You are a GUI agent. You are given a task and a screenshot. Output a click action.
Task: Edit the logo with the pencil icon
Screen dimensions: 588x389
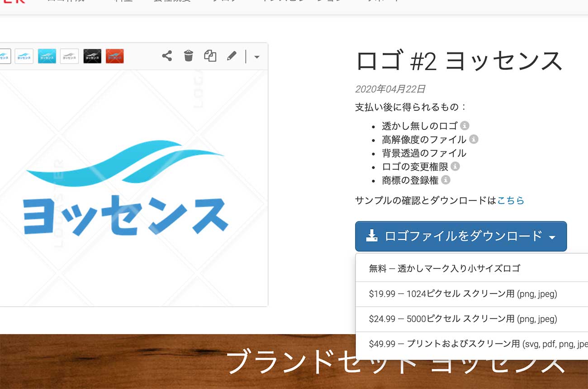point(232,56)
